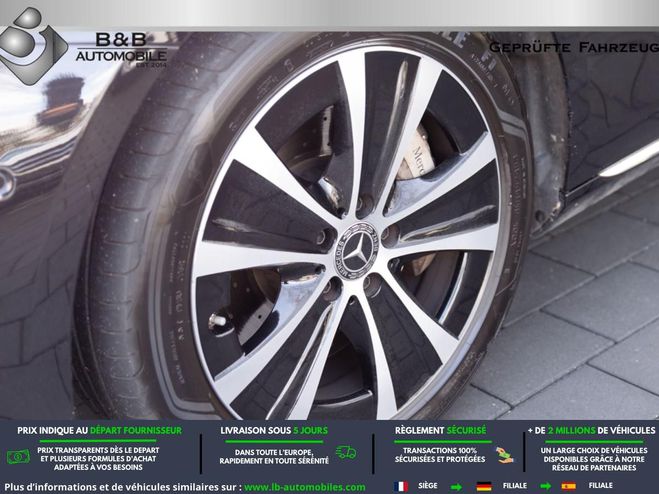This screenshot has height=494, width=659.
Task: Click the PRIX INDIQUE AU DÉPART FOURNISSEUR heading
Action: pos(100,431)
